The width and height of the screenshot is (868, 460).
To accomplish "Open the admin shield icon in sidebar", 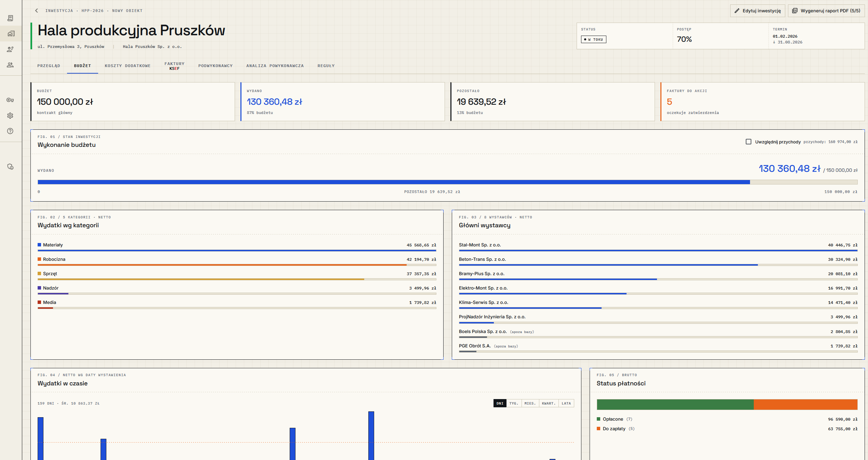I will click(x=11, y=167).
